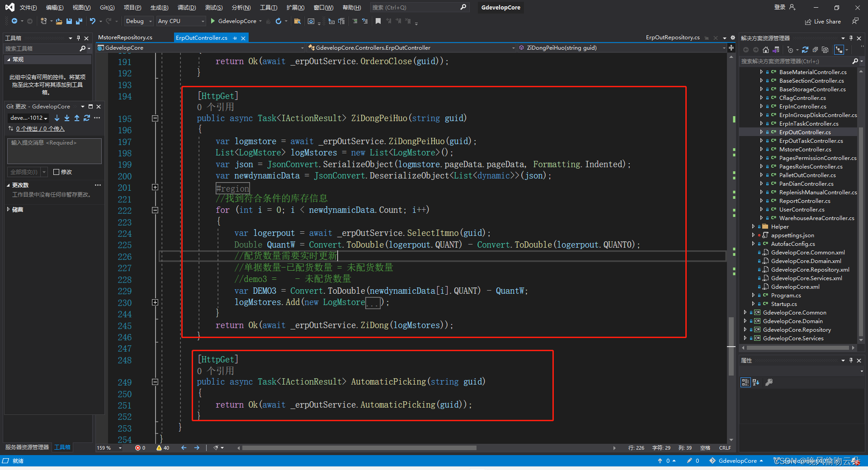Click the errors count indicator showing 0

tap(140, 448)
